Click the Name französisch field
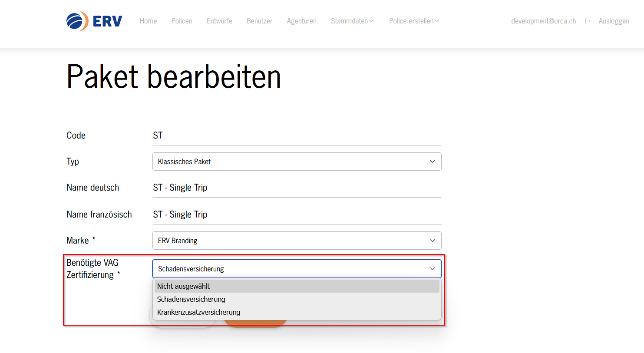The image size is (644, 353). pyautogui.click(x=297, y=214)
